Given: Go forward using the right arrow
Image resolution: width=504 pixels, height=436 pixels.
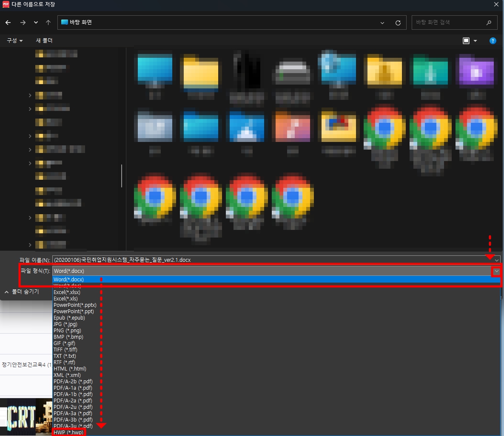Looking at the screenshot, I should pos(23,23).
